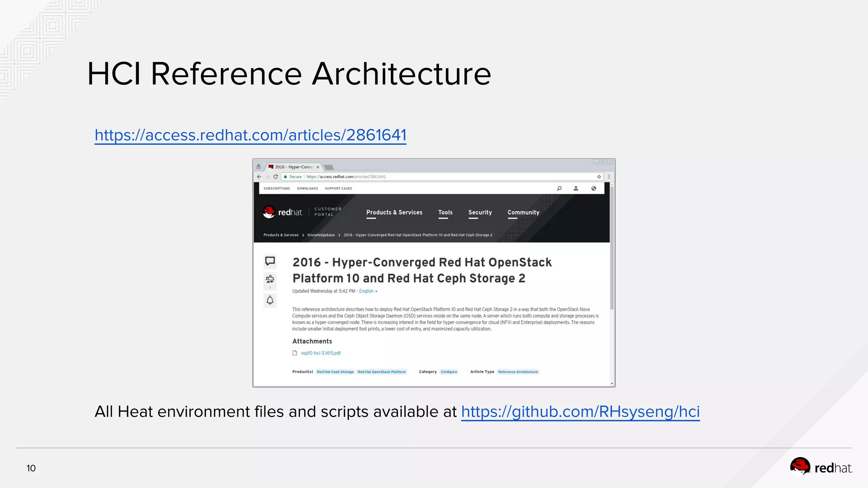The width and height of the screenshot is (868, 488).
Task: Open the Tools menu
Action: 445,213
